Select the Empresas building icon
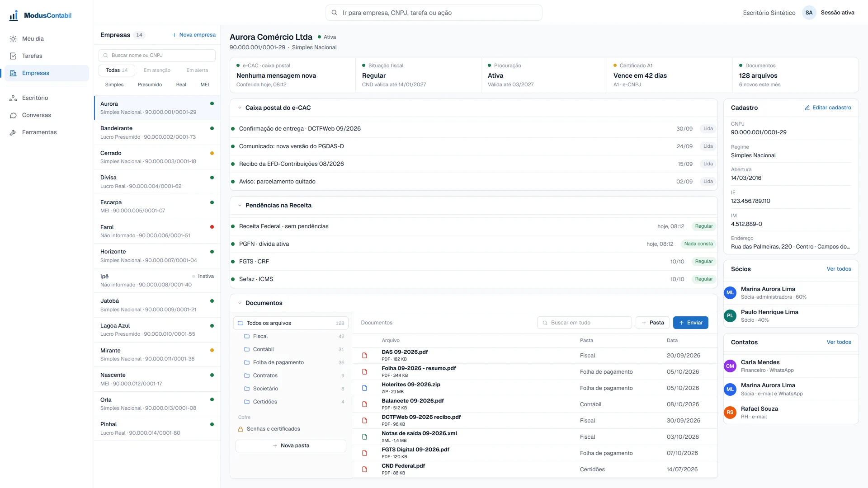This screenshot has height=488, width=868. tap(13, 73)
